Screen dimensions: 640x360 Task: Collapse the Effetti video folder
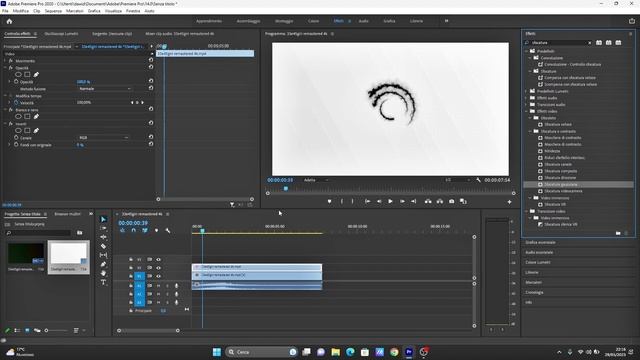click(527, 111)
